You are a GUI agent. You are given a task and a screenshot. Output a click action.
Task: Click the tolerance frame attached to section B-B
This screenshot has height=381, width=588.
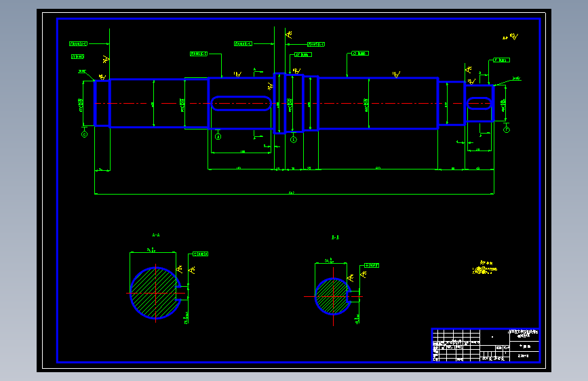click(x=371, y=265)
